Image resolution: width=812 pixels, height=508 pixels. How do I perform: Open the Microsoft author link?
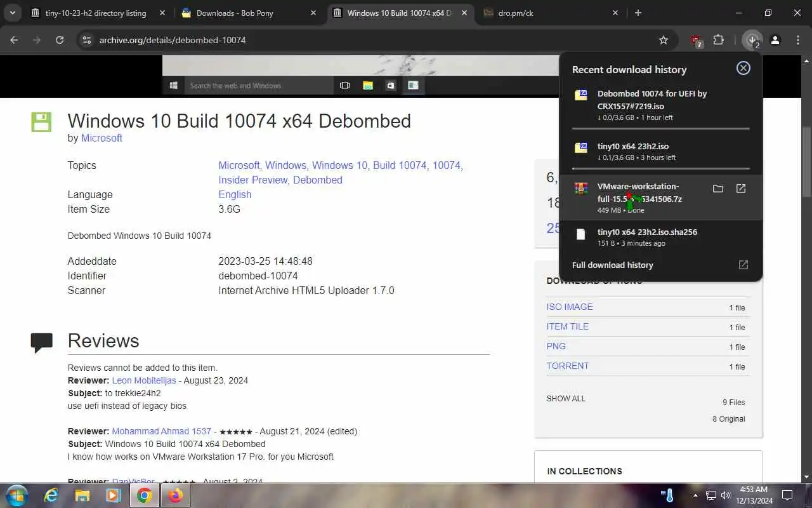click(x=101, y=138)
